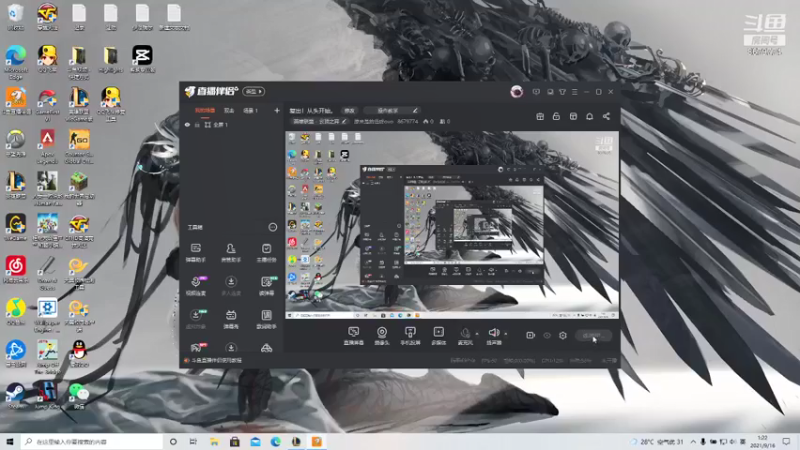Open the Microsoft Edge desktop shortcut
The height and width of the screenshot is (450, 800).
pos(16,62)
